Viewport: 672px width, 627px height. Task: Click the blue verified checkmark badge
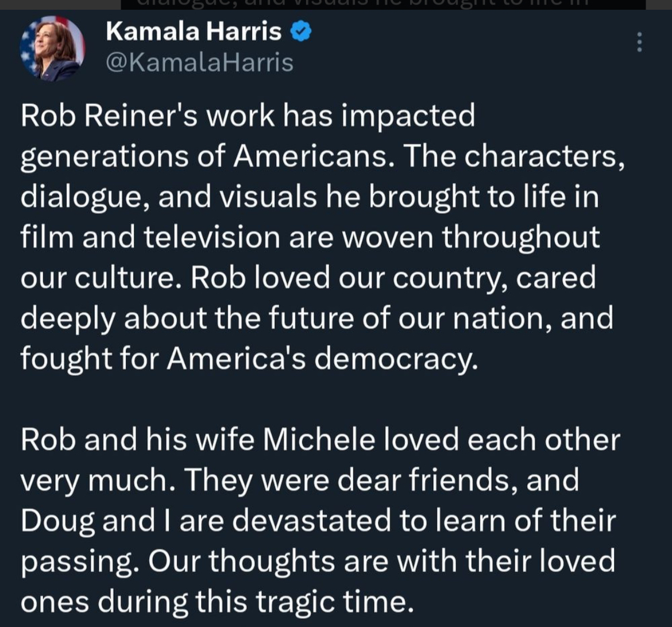point(302,32)
